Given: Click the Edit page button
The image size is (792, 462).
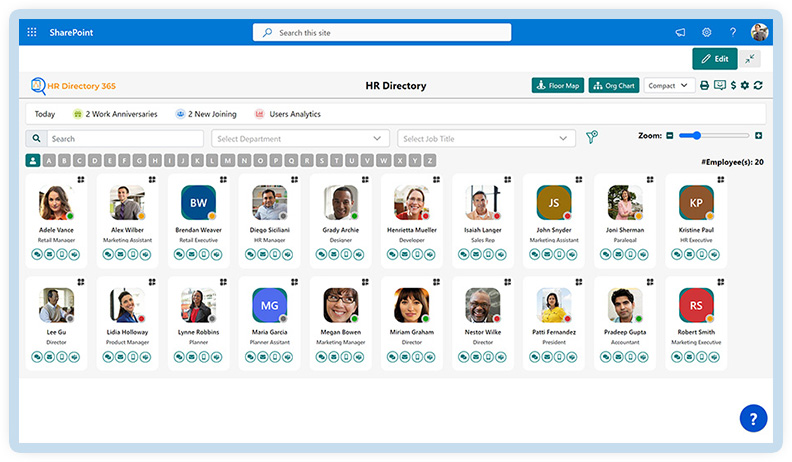Looking at the screenshot, I should [x=714, y=59].
